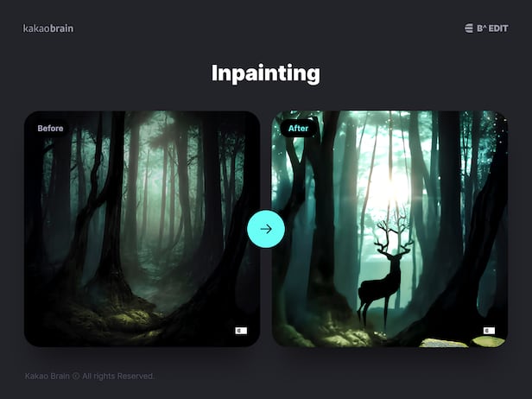Open the After forest image
The height and width of the screenshot is (399, 532).
click(x=389, y=229)
